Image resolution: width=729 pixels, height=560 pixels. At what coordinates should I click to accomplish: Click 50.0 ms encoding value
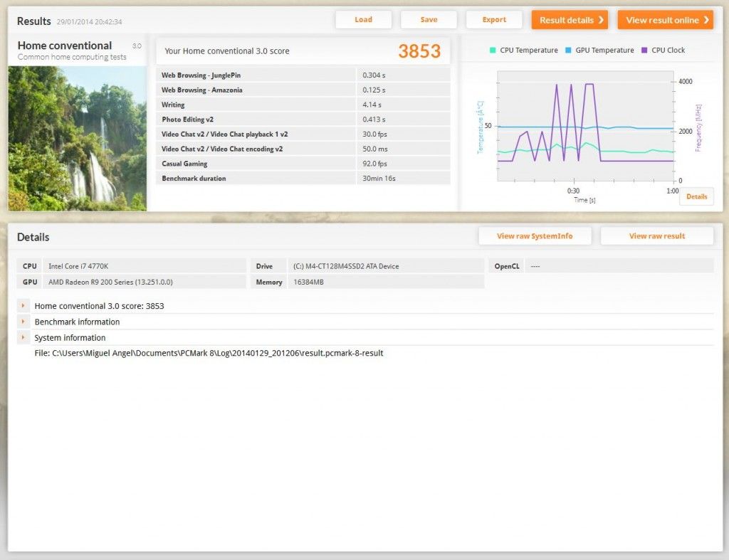coord(374,149)
